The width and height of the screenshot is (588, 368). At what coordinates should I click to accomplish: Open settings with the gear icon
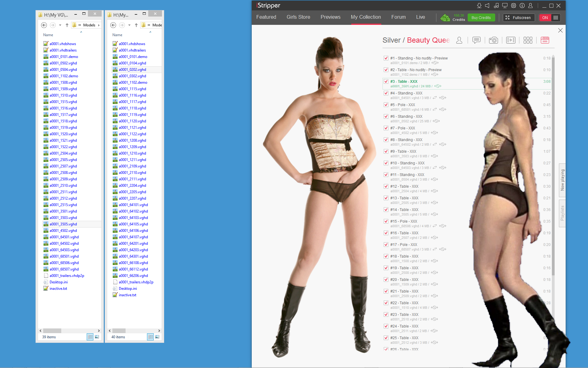(x=514, y=6)
